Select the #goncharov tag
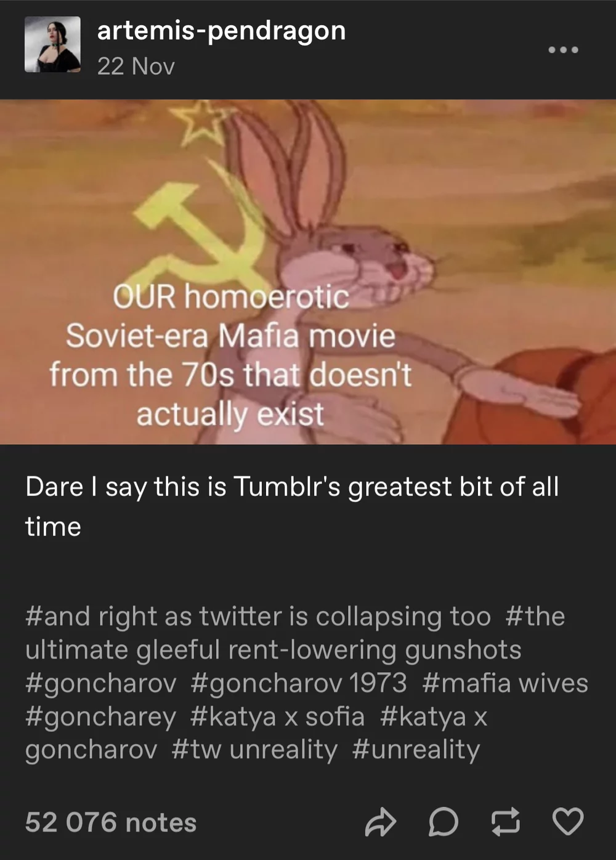This screenshot has width=616, height=860. (x=100, y=683)
